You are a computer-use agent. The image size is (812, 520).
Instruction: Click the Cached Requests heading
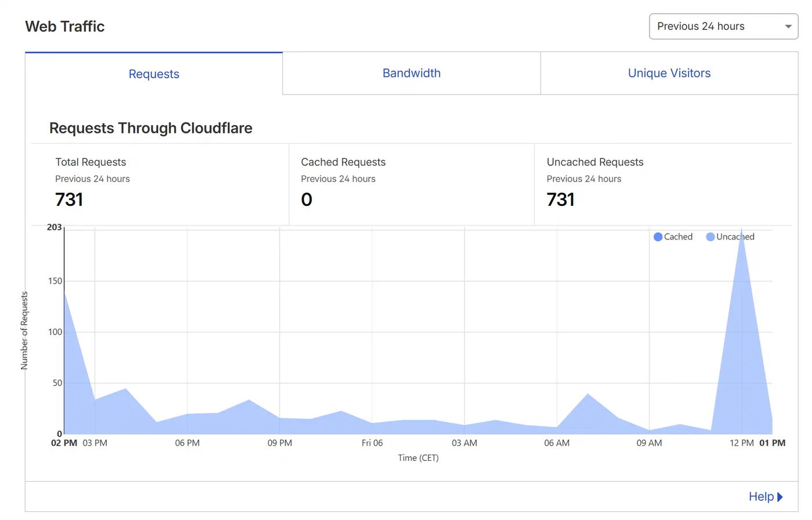click(x=343, y=162)
